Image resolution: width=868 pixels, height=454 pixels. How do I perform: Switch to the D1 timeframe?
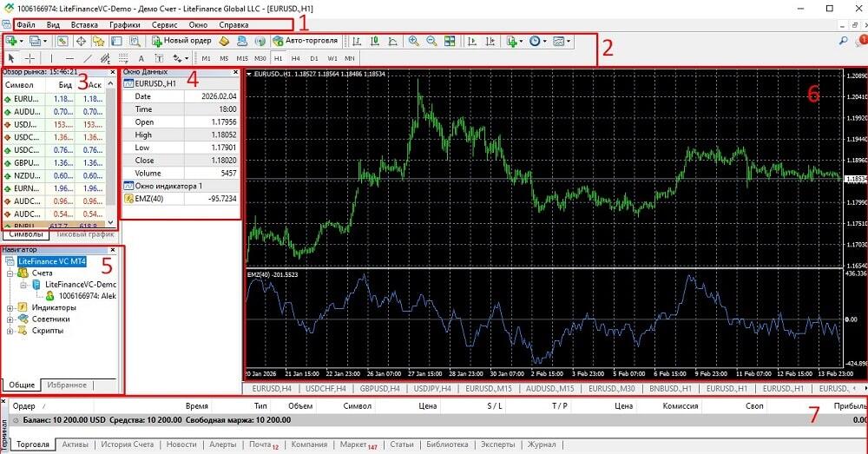click(x=313, y=58)
